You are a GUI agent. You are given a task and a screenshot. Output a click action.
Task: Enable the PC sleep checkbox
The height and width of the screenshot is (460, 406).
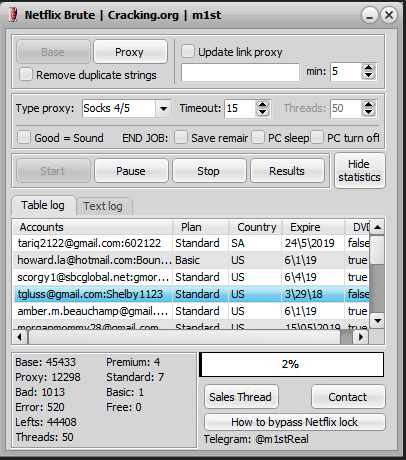tap(258, 137)
